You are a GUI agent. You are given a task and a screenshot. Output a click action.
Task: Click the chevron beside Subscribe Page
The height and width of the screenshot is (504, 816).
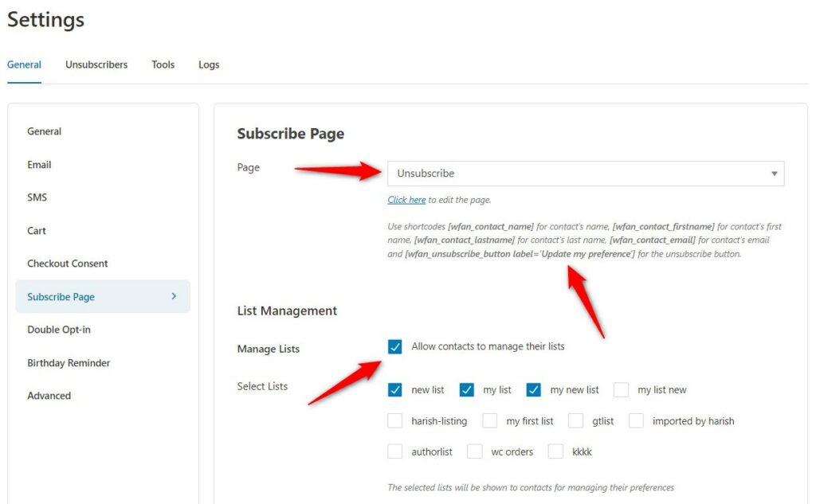click(174, 296)
